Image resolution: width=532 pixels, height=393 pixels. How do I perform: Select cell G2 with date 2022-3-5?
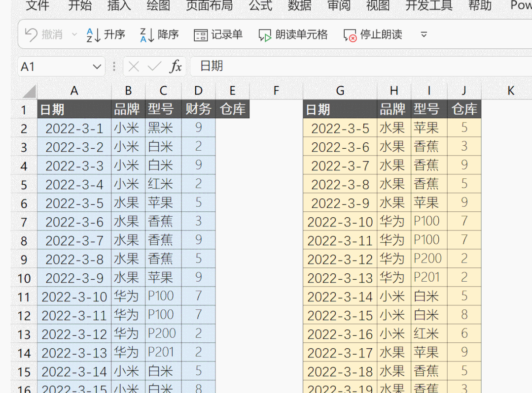[340, 128]
